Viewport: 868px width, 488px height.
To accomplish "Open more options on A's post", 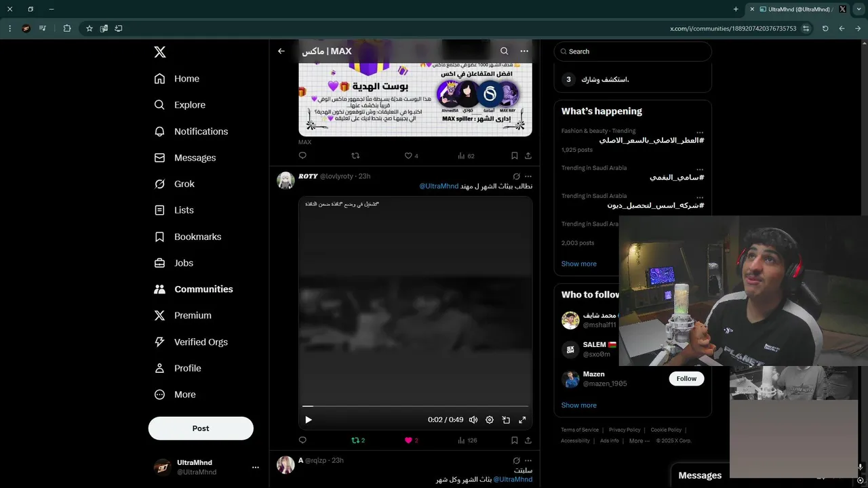I will coord(528,460).
